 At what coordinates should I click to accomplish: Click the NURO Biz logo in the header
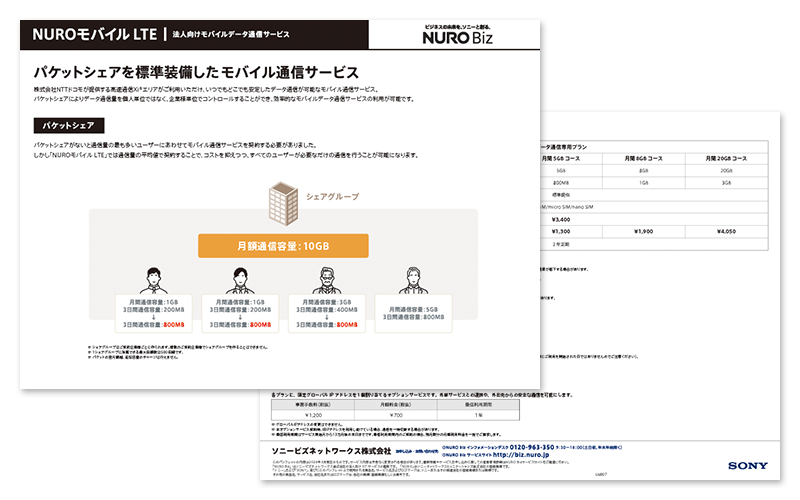pos(457,35)
